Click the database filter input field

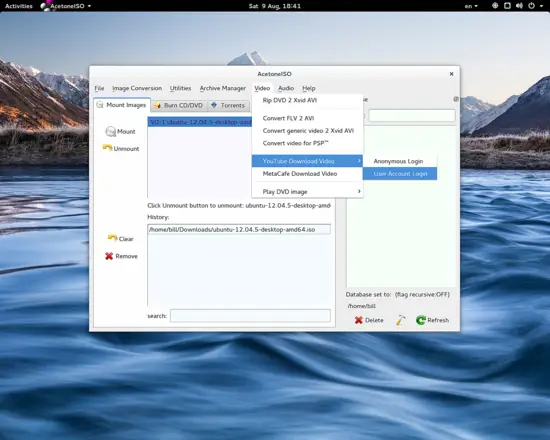coord(412,115)
